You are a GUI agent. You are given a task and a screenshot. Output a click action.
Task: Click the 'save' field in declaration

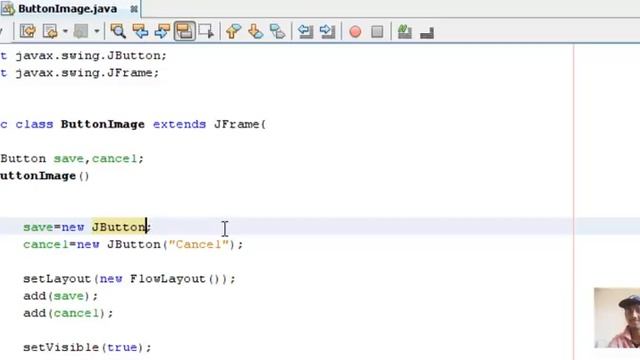point(69,158)
